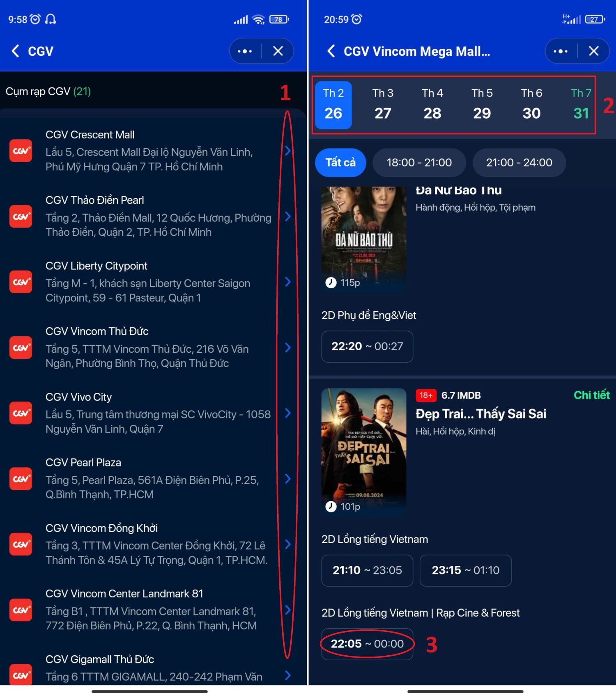Select date Th 3 27
Viewport: 616px width, 698px height.
point(383,105)
